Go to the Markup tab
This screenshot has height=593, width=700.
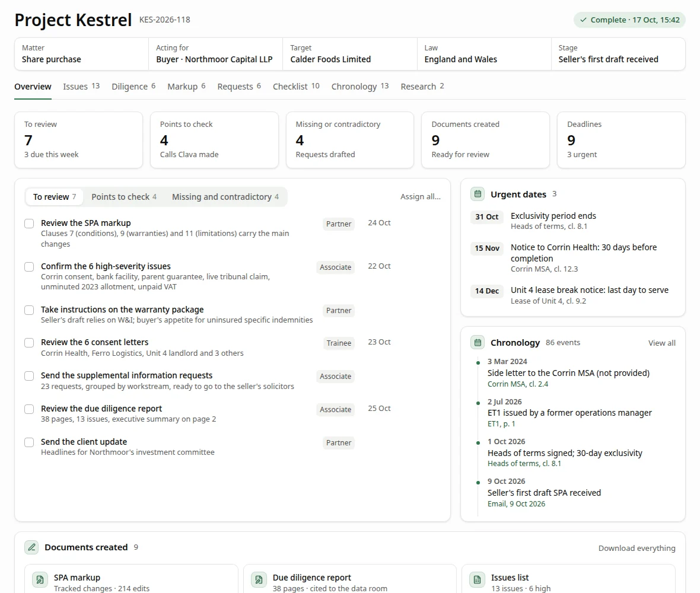click(186, 87)
